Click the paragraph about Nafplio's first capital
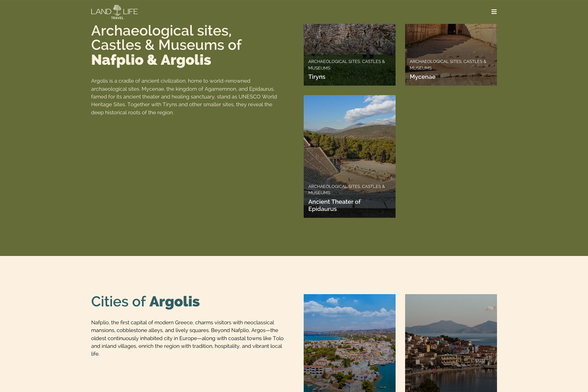Image resolution: width=588 pixels, height=392 pixels. coord(187,338)
